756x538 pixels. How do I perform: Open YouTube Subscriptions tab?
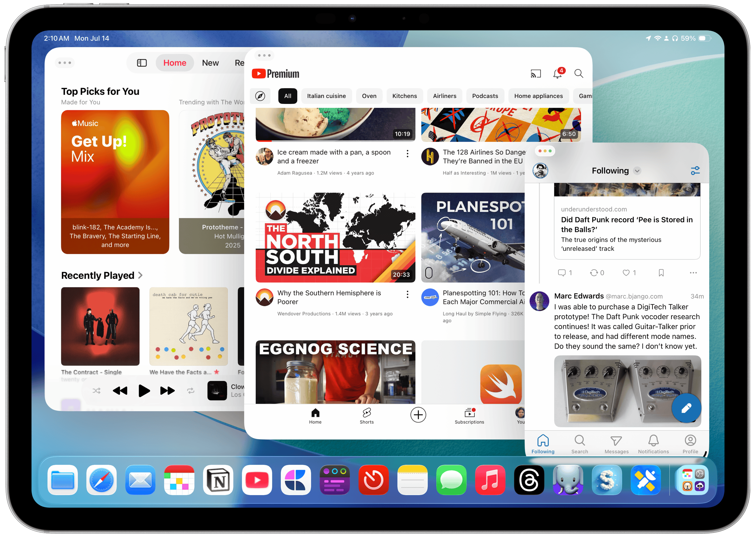coord(469,416)
